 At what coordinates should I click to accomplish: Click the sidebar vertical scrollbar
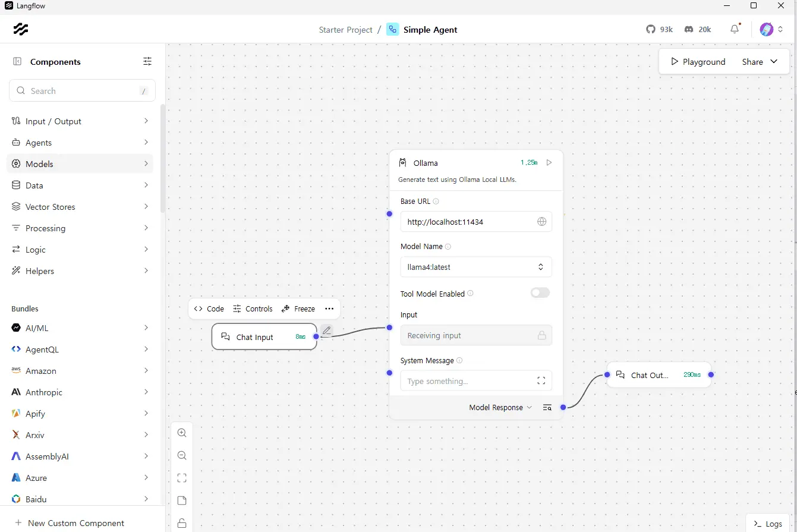pyautogui.click(x=163, y=159)
